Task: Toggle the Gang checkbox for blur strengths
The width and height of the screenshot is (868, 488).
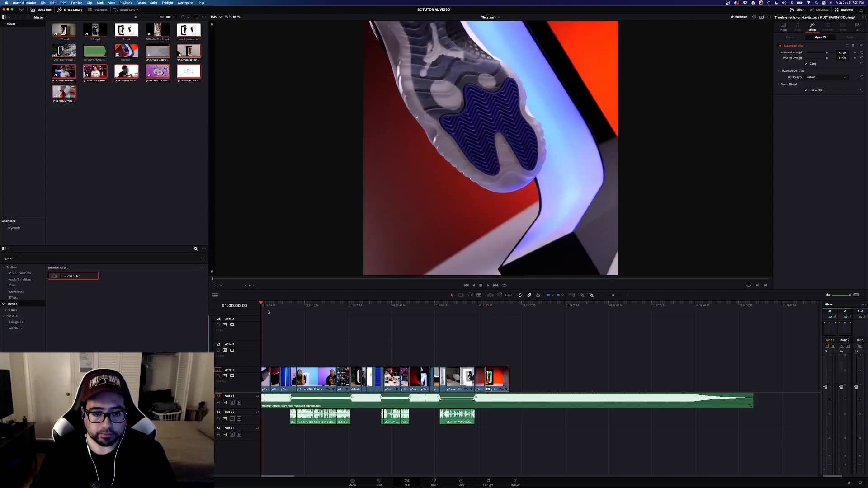Action: coord(807,64)
